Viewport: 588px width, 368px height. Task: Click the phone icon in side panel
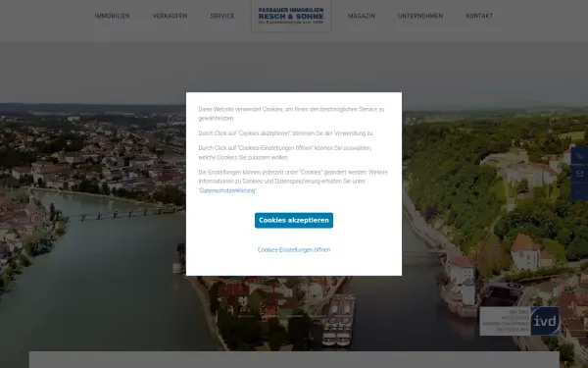579,156
